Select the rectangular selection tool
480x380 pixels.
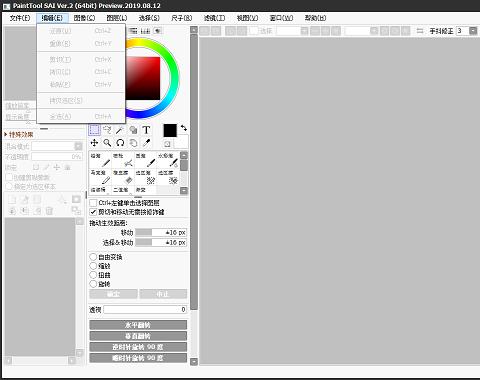click(x=94, y=130)
